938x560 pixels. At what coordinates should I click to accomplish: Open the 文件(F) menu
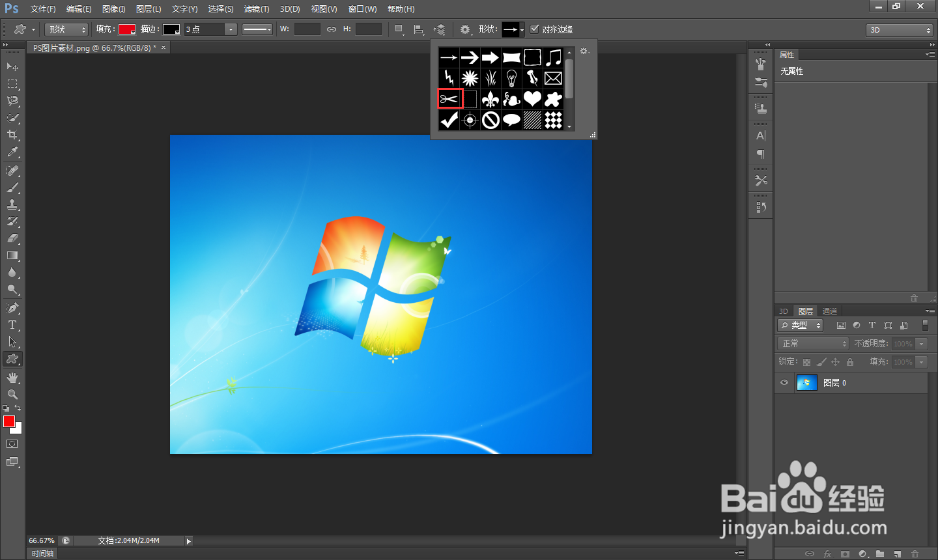pyautogui.click(x=43, y=9)
